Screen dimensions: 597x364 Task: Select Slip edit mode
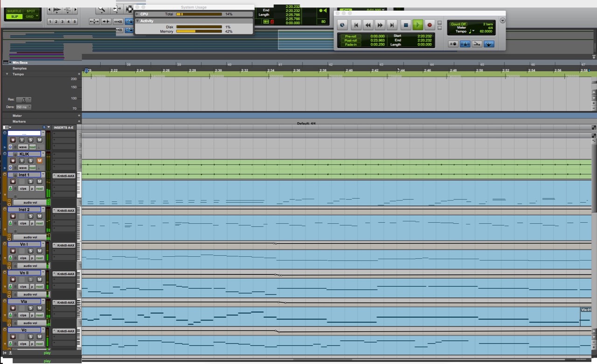14,17
